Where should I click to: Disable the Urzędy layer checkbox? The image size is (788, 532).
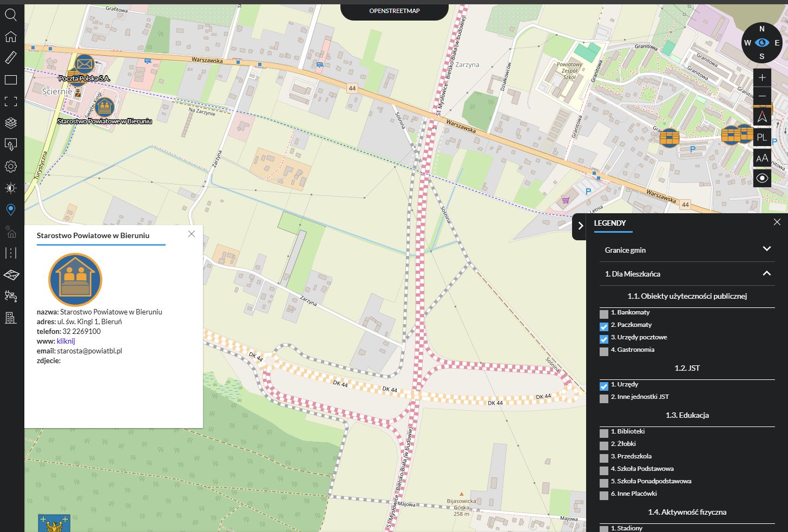coord(604,386)
